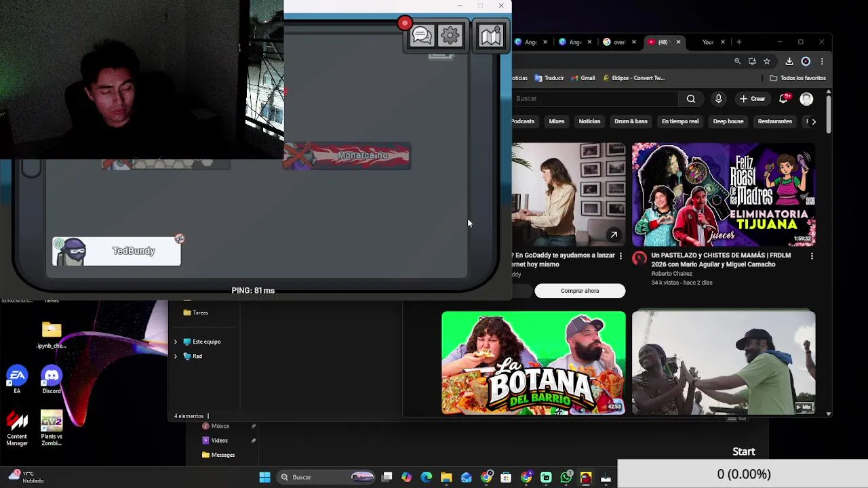Select the Mixes filter chip
868x488 pixels.
[x=557, y=121]
